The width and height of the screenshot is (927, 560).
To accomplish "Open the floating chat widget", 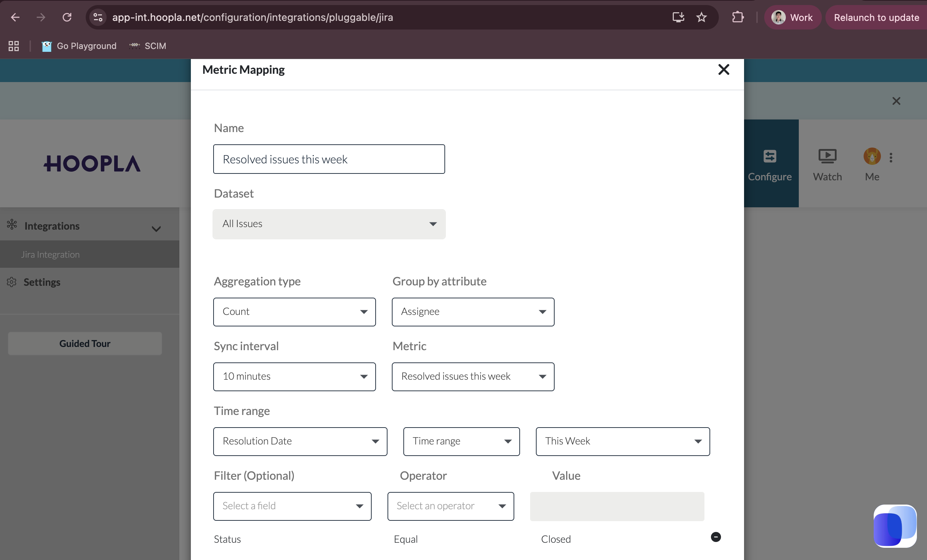I will [895, 526].
